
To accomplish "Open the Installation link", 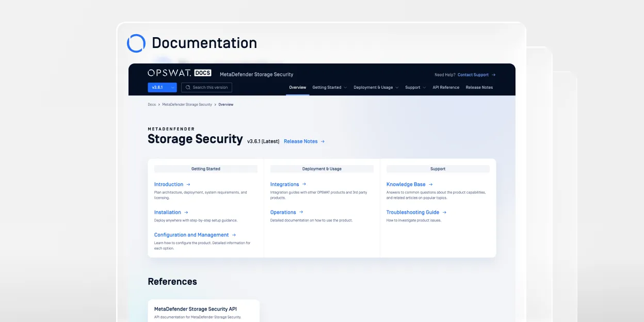I will click(x=168, y=212).
